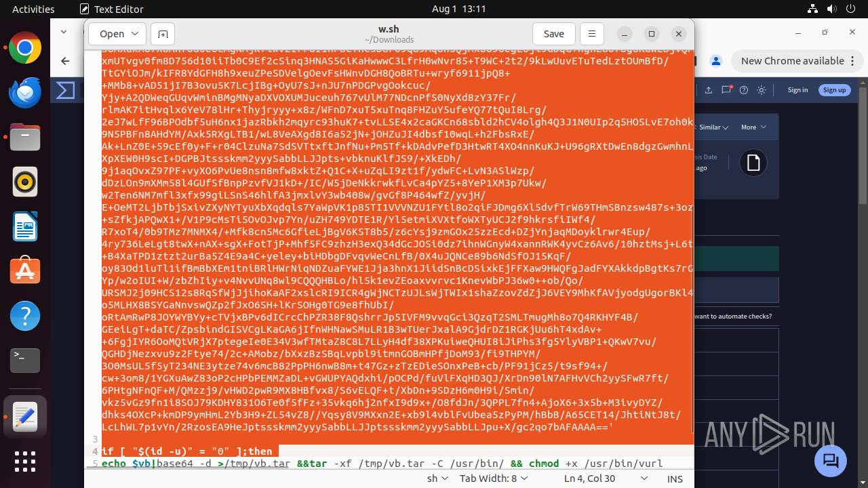Screen dimensions: 868x488
Task: Click the echo $vb|base64 line 5
Action: coord(382,464)
